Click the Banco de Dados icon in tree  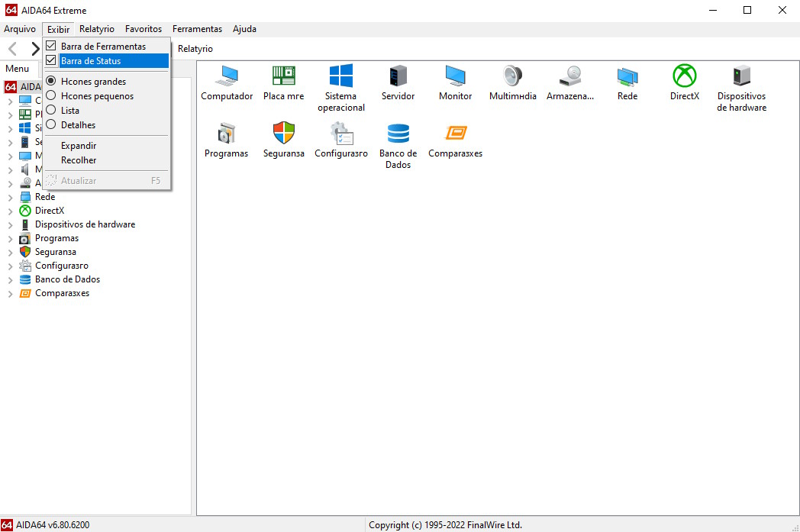click(25, 279)
